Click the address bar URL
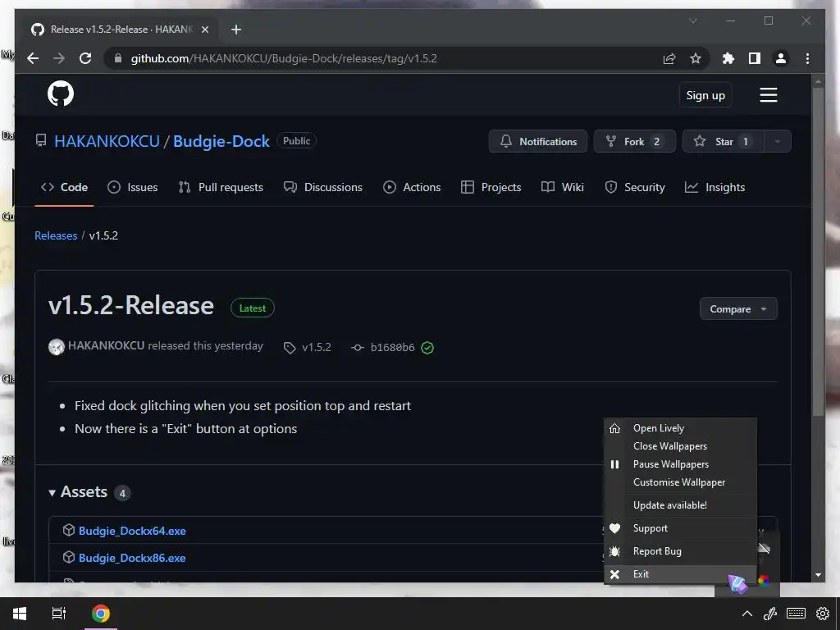This screenshot has width=840, height=630. [284, 58]
